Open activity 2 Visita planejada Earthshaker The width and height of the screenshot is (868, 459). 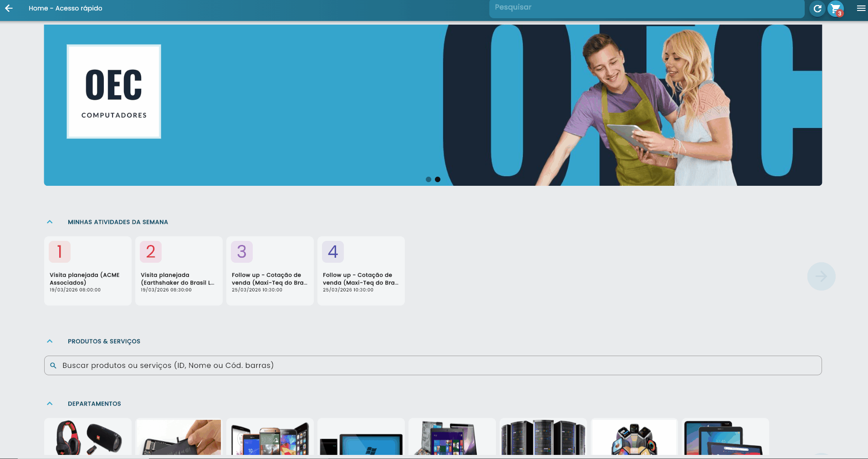point(179,271)
